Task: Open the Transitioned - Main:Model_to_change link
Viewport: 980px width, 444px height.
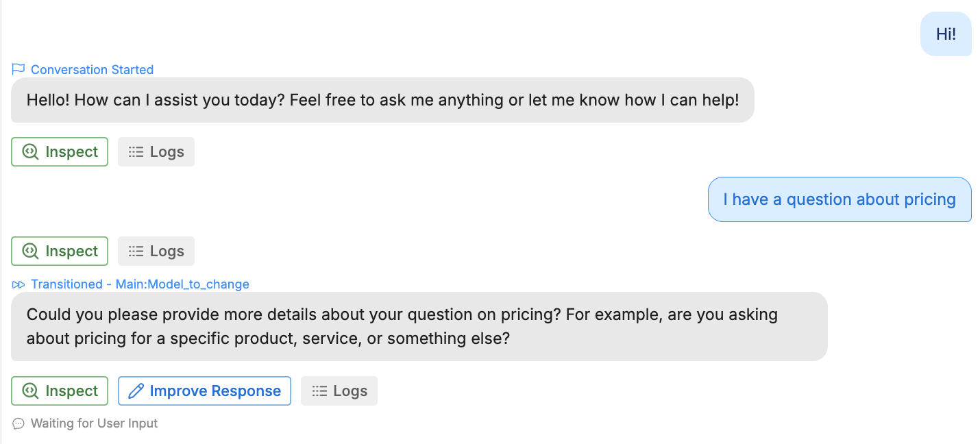Action: click(x=140, y=284)
